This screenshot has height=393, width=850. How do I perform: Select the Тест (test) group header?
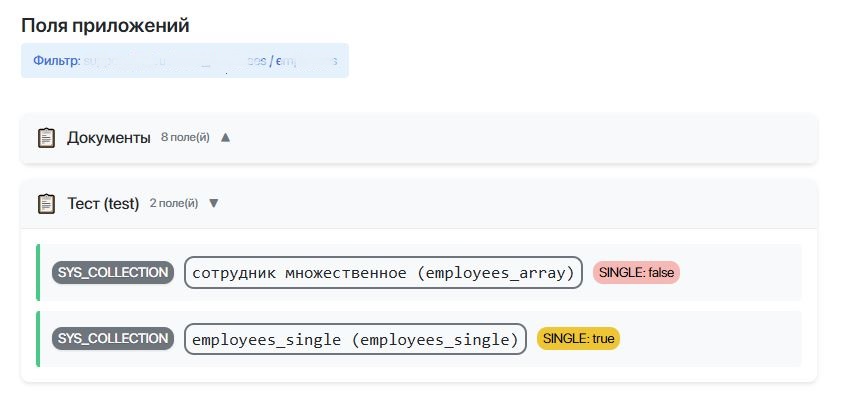tap(418, 204)
